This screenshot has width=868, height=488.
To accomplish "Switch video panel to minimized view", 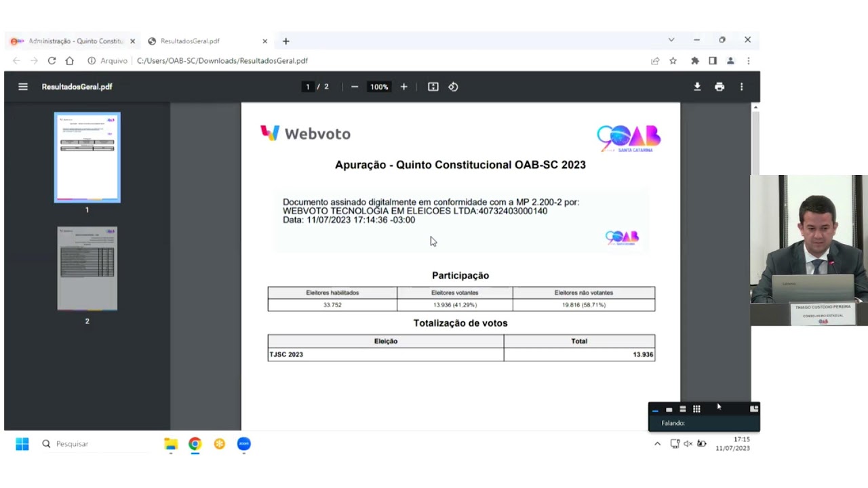I will 655,409.
